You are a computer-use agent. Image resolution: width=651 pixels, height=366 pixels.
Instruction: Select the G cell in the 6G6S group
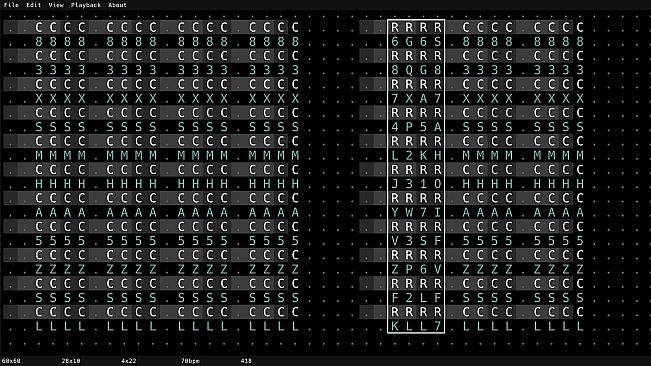pos(409,41)
